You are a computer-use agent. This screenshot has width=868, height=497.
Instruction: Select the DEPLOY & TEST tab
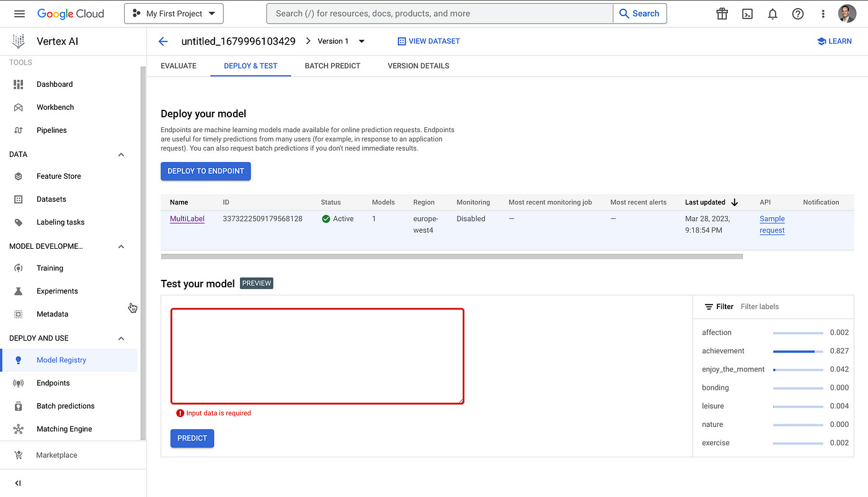tap(250, 66)
